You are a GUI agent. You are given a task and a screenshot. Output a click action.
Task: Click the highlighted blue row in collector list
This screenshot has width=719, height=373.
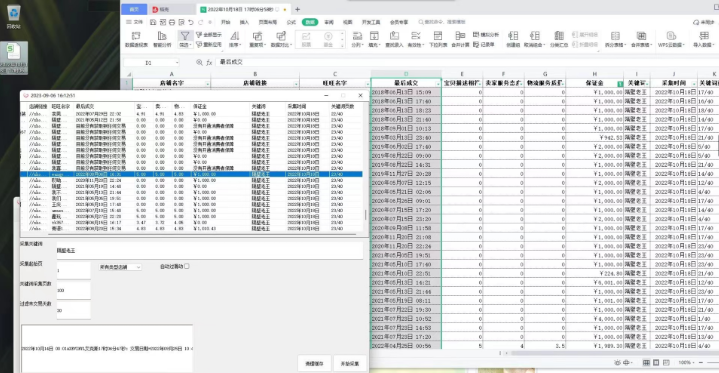(x=191, y=174)
